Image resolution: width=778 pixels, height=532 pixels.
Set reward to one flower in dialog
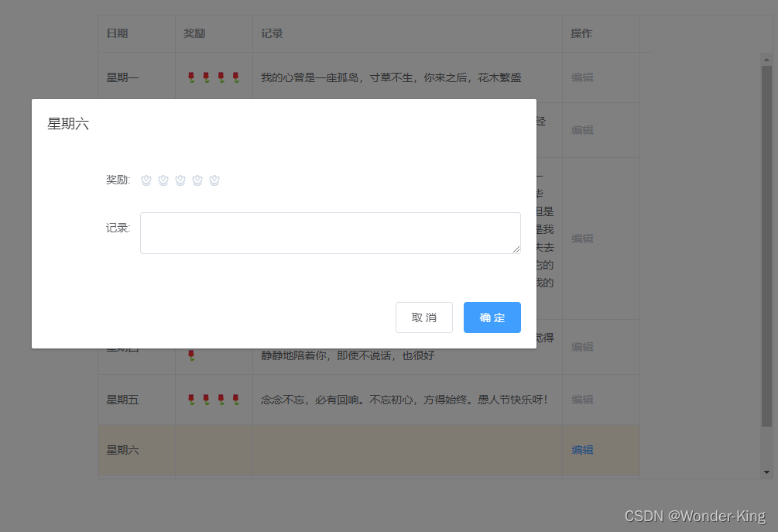click(x=146, y=180)
